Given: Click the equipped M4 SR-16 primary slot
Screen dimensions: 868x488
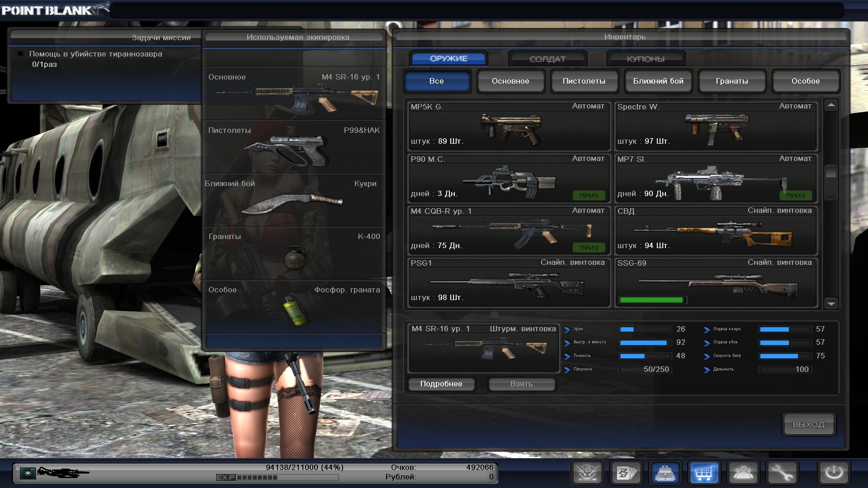Looking at the screenshot, I should [294, 94].
